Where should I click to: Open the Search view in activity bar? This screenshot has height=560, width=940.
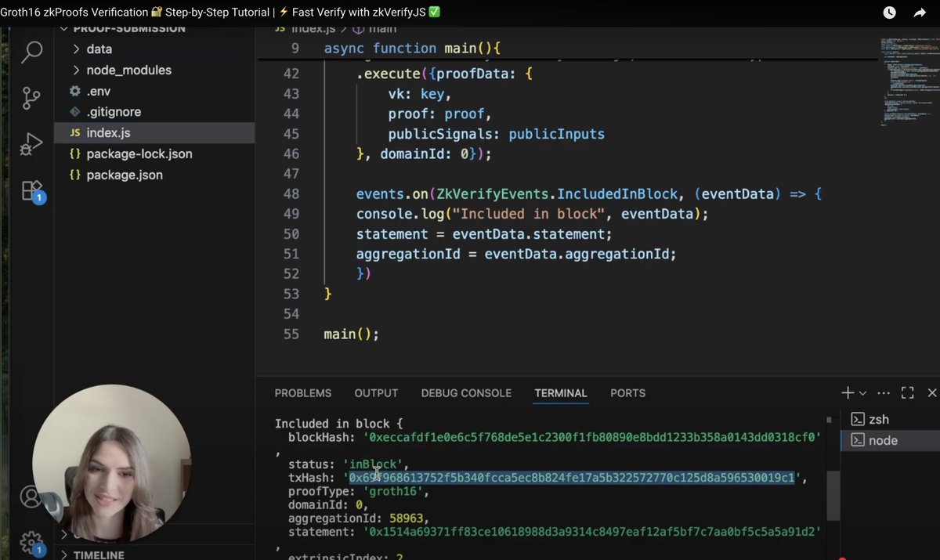coord(31,52)
